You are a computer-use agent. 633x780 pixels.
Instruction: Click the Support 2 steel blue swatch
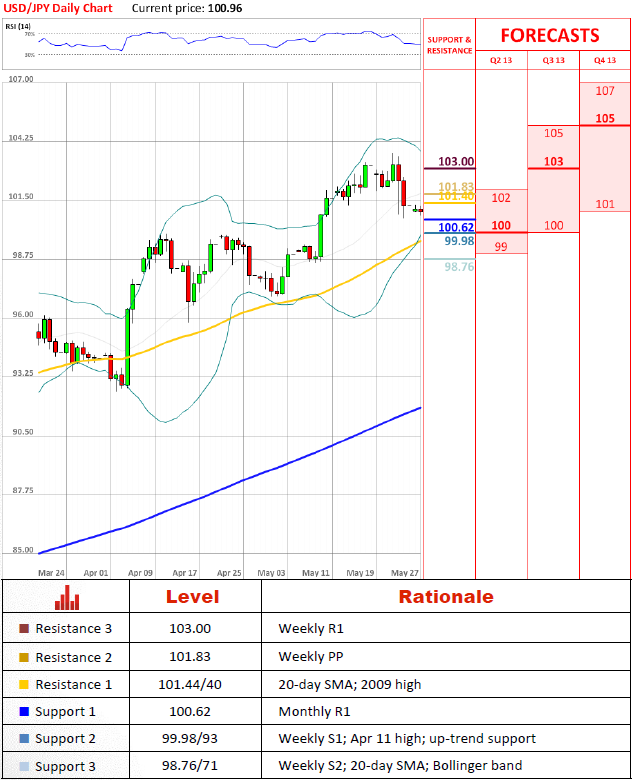24,739
